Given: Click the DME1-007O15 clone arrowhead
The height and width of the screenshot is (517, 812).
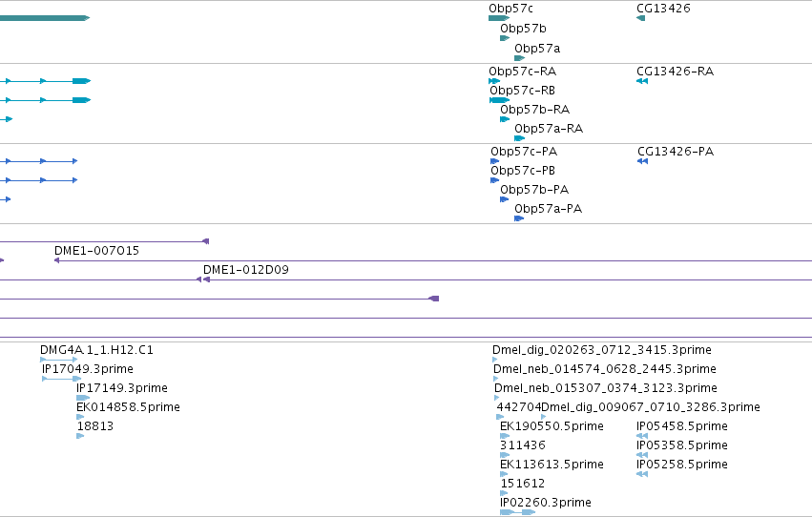Looking at the screenshot, I should click(57, 260).
